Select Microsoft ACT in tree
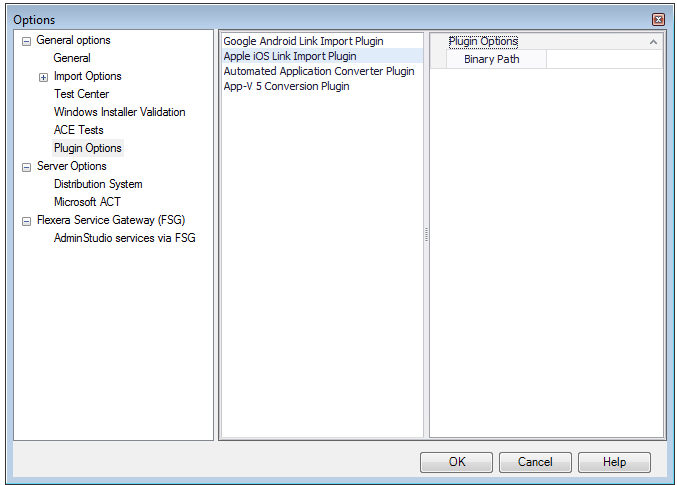Screen dimensions: 677x485 pyautogui.click(x=87, y=202)
